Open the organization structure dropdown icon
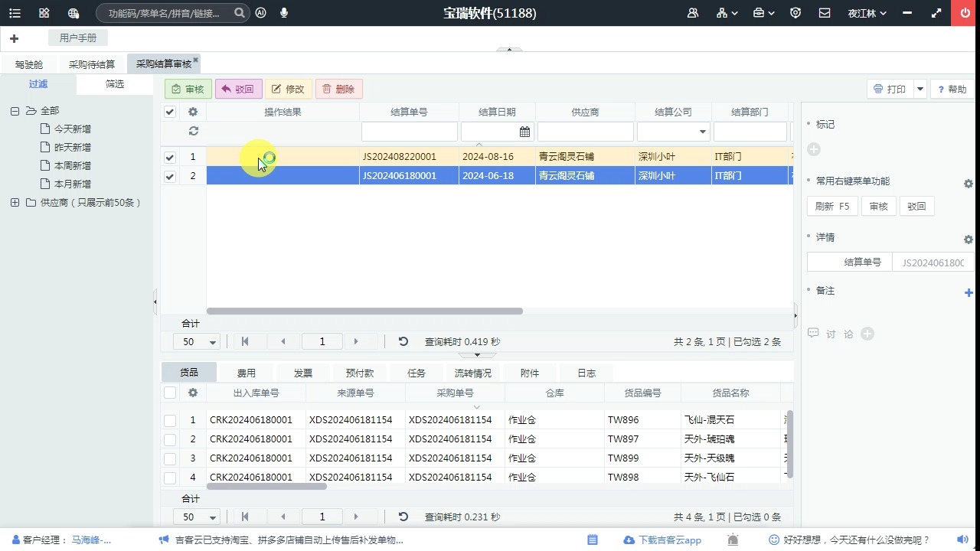Image resolution: width=980 pixels, height=551 pixels. pos(727,13)
